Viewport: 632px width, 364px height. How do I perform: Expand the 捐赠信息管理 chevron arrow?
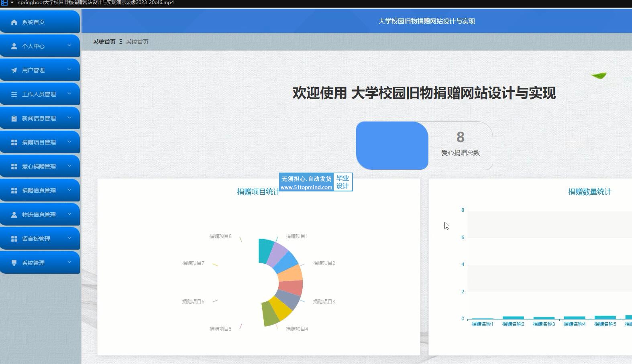[x=69, y=190]
